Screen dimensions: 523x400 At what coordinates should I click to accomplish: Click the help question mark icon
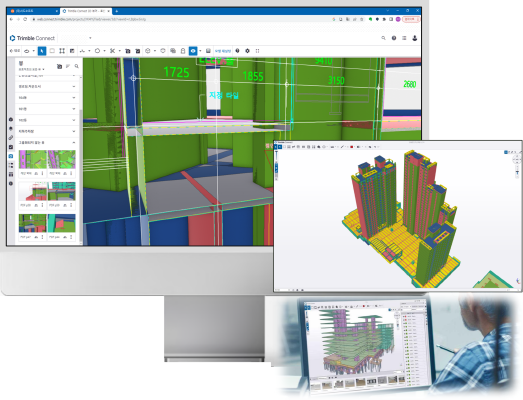click(394, 38)
